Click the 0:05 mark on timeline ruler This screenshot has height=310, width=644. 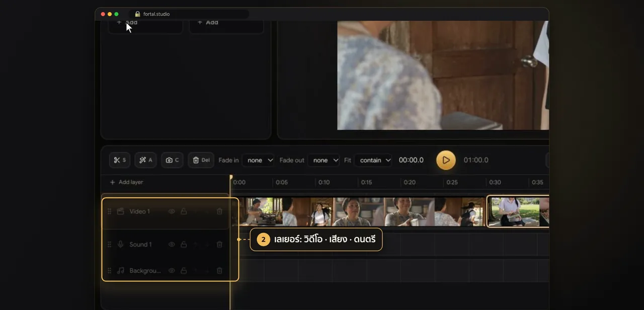[281, 182]
